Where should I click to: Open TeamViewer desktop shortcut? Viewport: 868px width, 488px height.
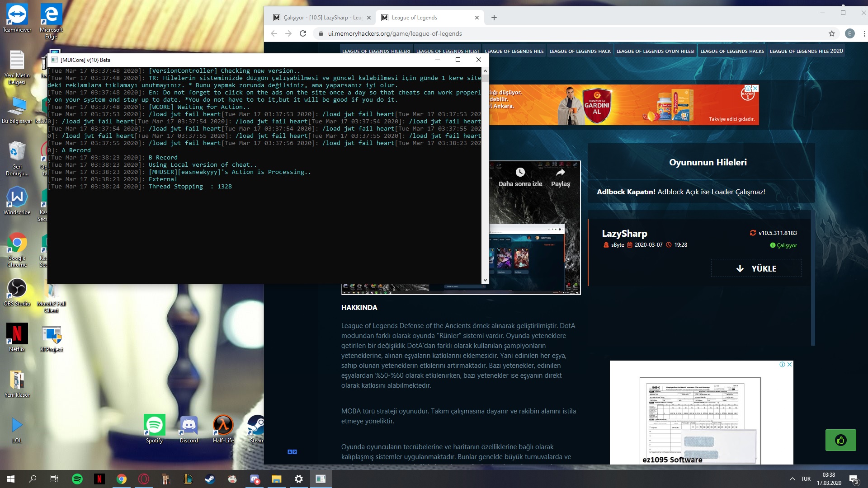[17, 18]
